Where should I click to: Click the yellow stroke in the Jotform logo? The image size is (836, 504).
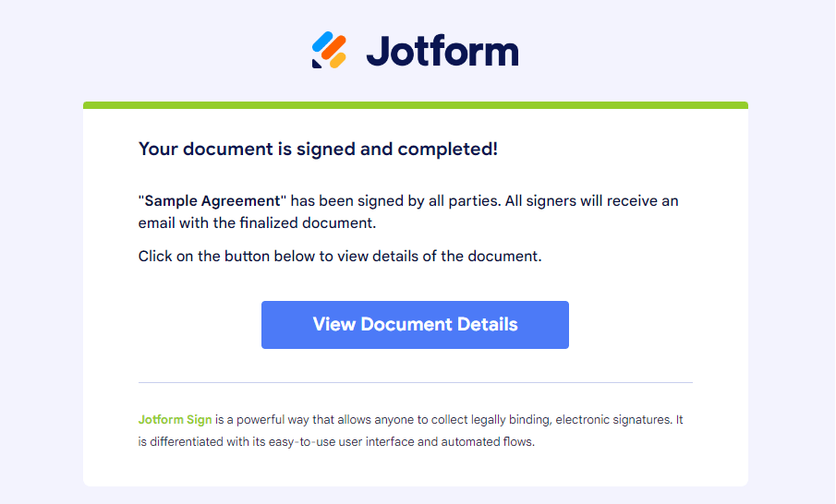[338, 59]
